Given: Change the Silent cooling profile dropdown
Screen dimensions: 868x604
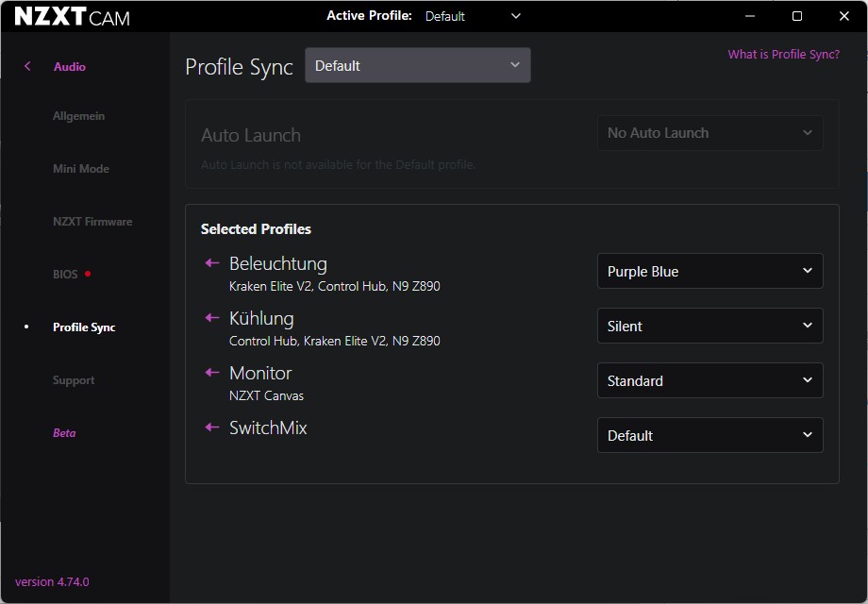Looking at the screenshot, I should 709,327.
